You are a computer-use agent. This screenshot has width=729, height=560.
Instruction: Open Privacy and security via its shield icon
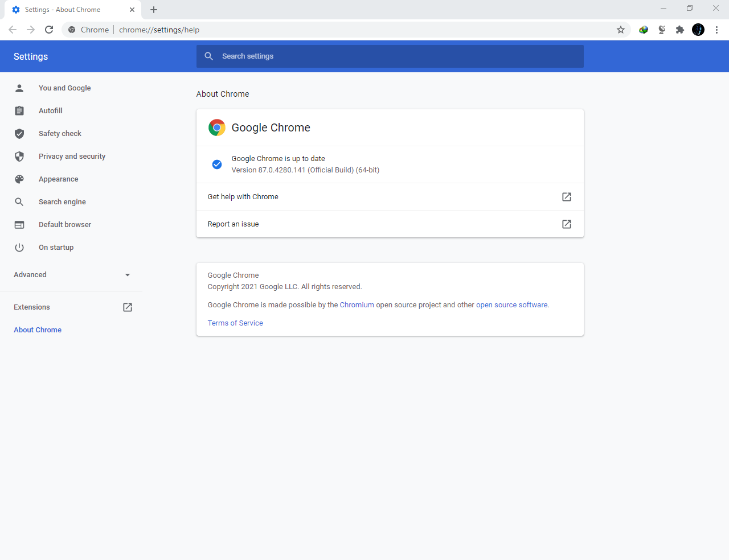19,157
